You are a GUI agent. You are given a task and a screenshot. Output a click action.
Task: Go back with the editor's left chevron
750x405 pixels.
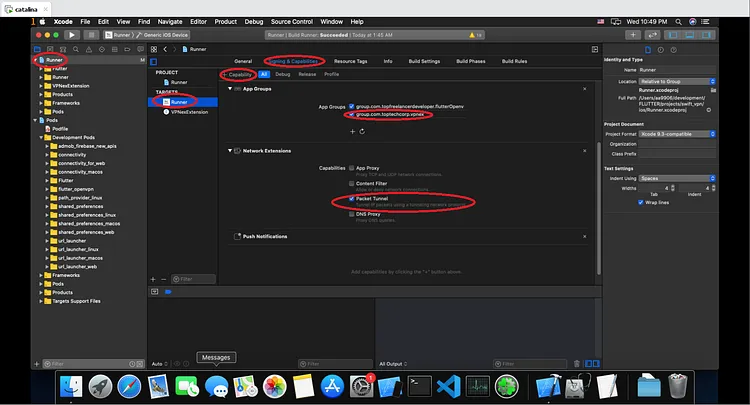[165, 49]
